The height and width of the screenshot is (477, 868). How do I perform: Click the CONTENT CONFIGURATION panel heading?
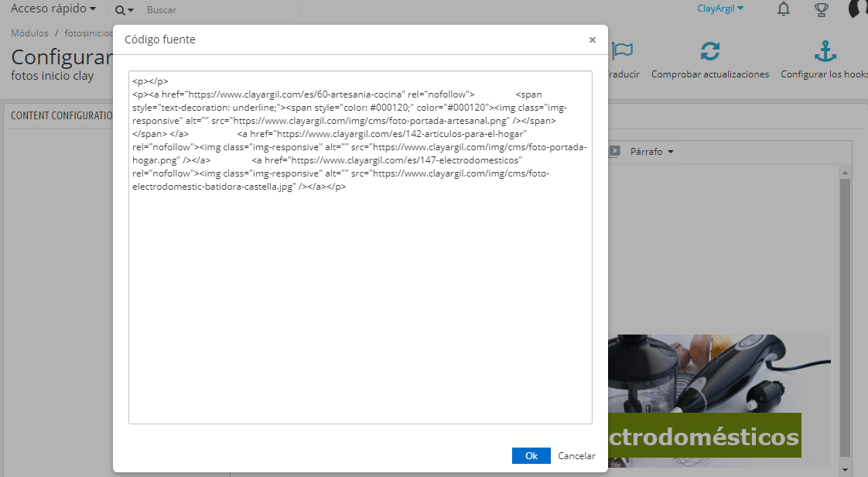[x=61, y=116]
